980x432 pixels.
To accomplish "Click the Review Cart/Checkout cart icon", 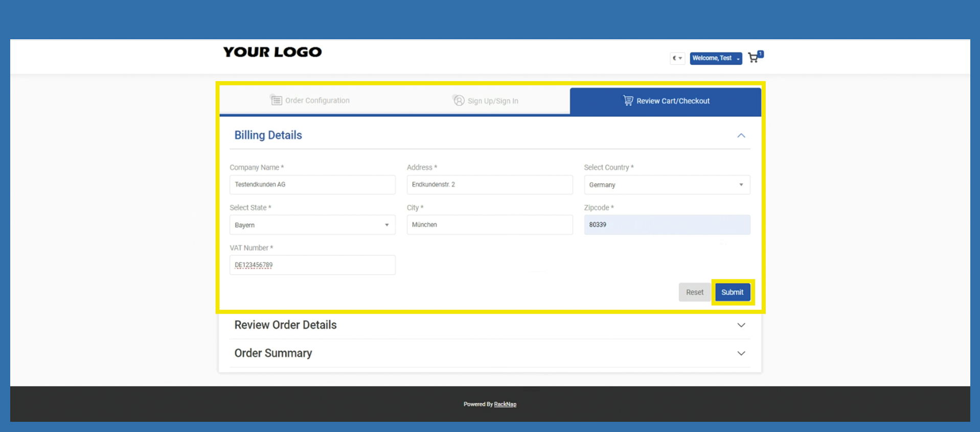I will coord(628,101).
